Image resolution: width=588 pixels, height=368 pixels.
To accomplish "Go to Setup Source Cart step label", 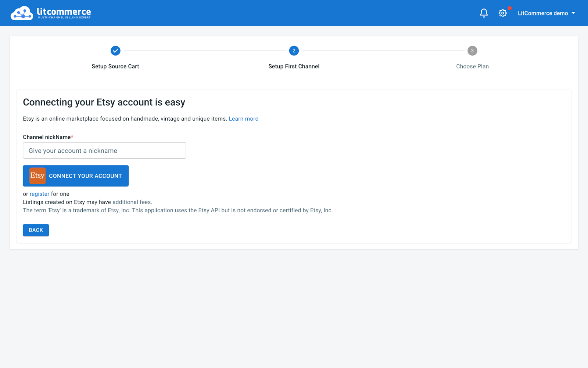I will tap(115, 66).
